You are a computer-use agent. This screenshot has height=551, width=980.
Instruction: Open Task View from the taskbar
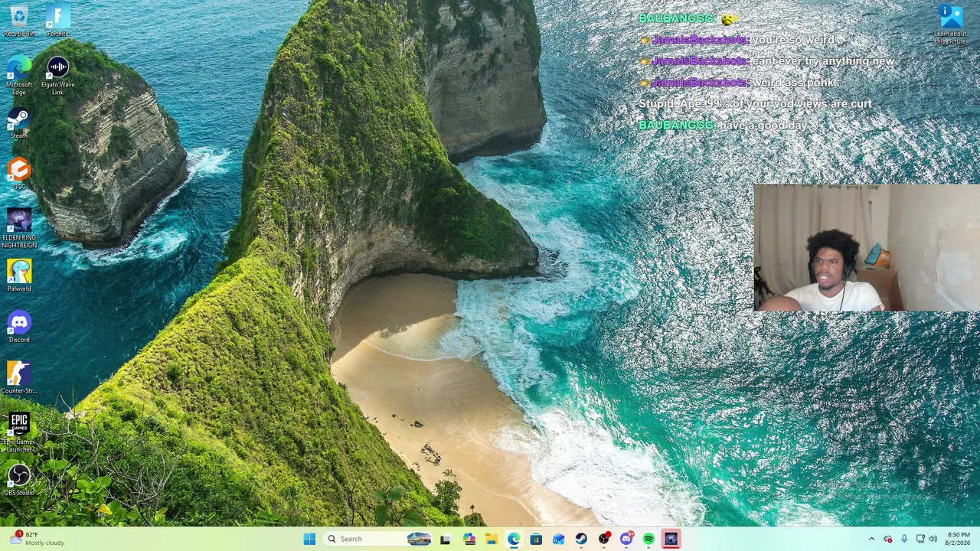446,539
